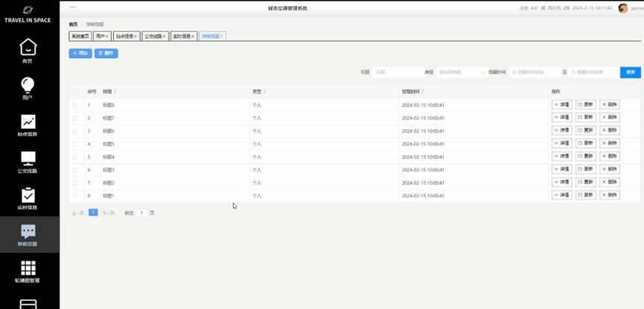This screenshot has width=644, height=309.
Task: Switch to the 系统首页 tab
Action: [x=80, y=36]
